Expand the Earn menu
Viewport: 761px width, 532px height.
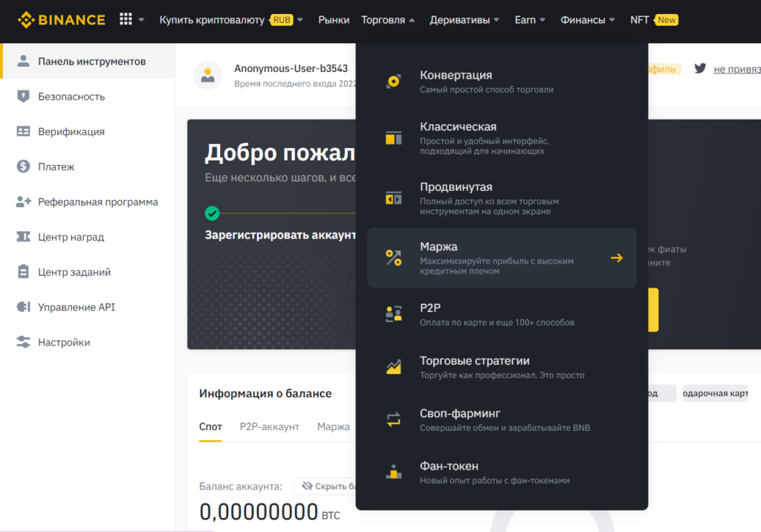pos(529,20)
